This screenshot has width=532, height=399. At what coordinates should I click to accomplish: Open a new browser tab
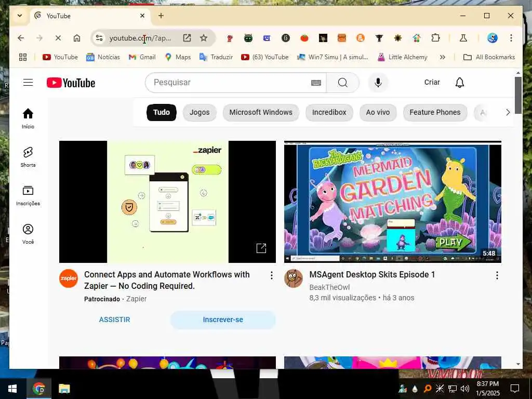[x=161, y=16]
